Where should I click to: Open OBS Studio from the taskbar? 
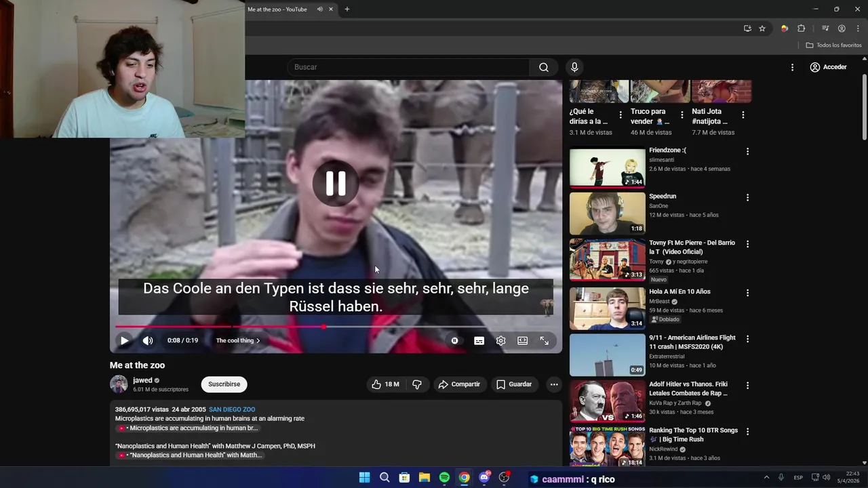click(504, 478)
